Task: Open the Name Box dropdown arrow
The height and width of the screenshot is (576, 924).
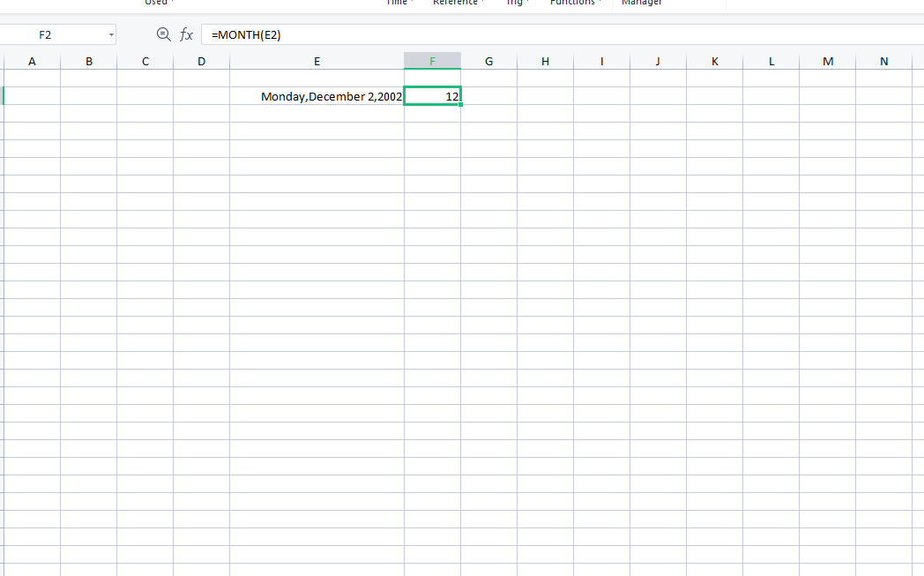Action: (x=112, y=34)
